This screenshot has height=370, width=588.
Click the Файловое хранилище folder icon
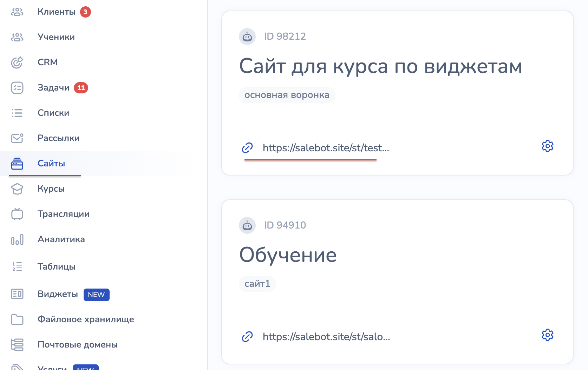tap(17, 319)
